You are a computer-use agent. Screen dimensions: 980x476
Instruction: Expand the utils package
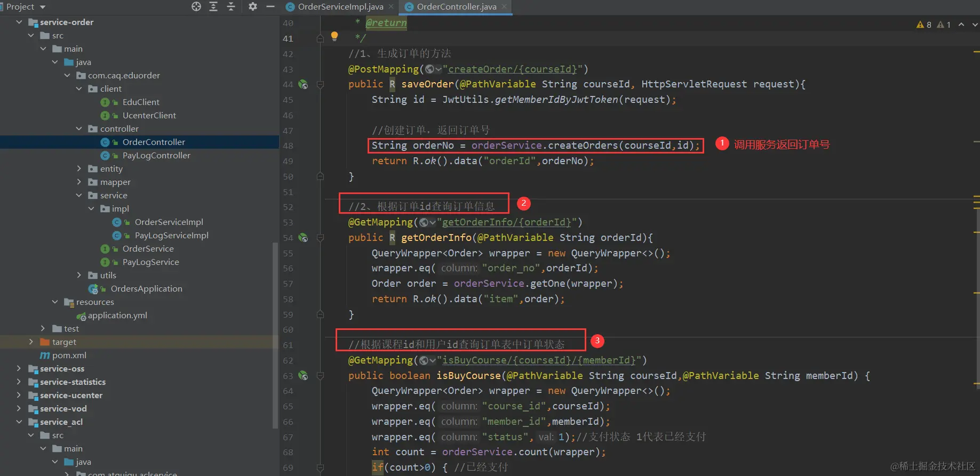coord(79,275)
